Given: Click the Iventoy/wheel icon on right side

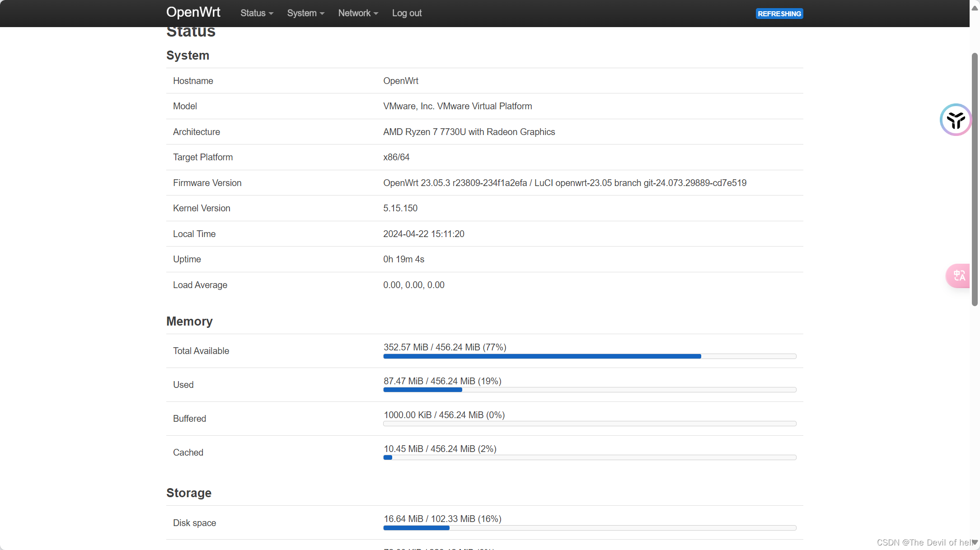Looking at the screenshot, I should tap(955, 120).
